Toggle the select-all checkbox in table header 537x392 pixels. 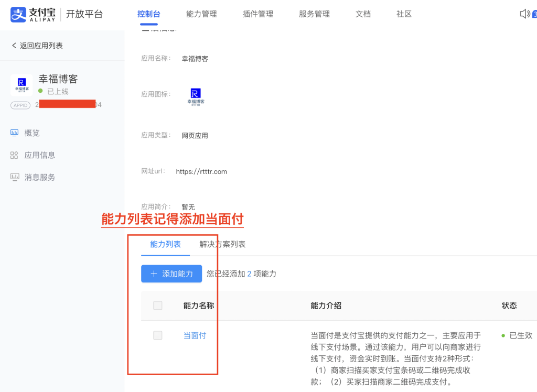(x=157, y=306)
